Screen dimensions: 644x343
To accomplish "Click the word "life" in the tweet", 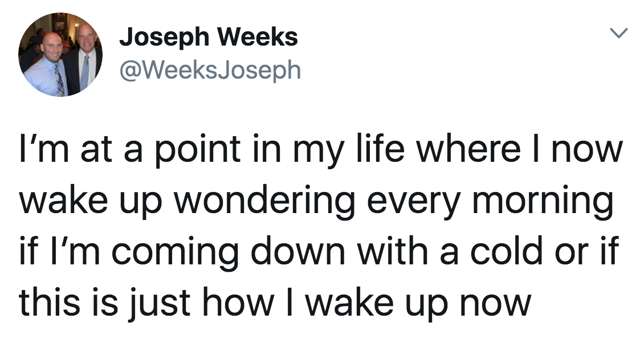I will point(374,149).
